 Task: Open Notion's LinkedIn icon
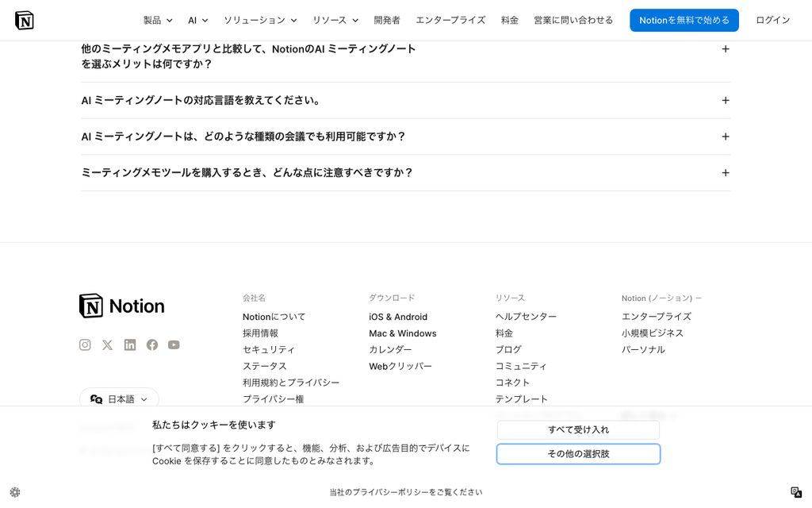coord(130,344)
